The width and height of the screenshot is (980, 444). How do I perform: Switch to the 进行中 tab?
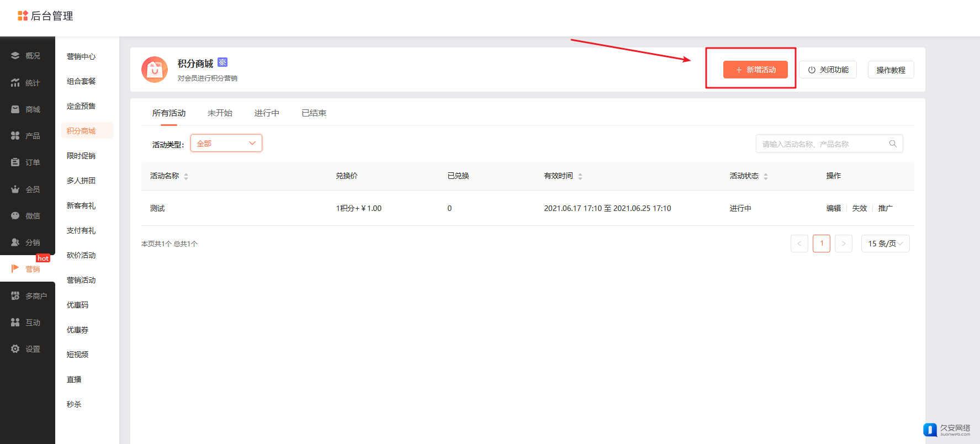coord(267,113)
